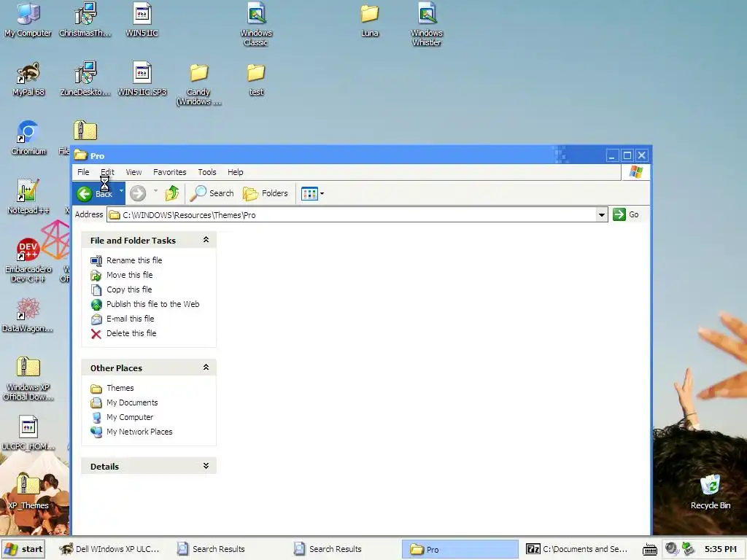Click the Go button
747x560 pixels.
coord(626,214)
